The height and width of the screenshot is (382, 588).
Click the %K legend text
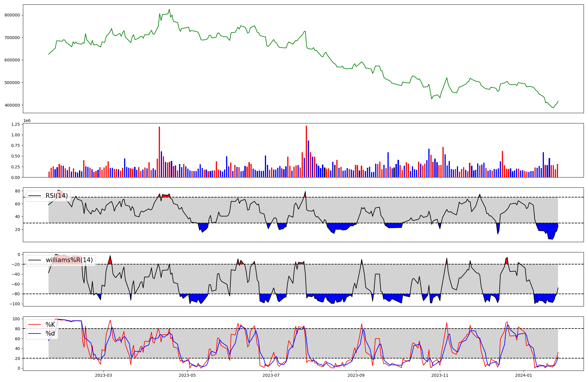point(50,325)
